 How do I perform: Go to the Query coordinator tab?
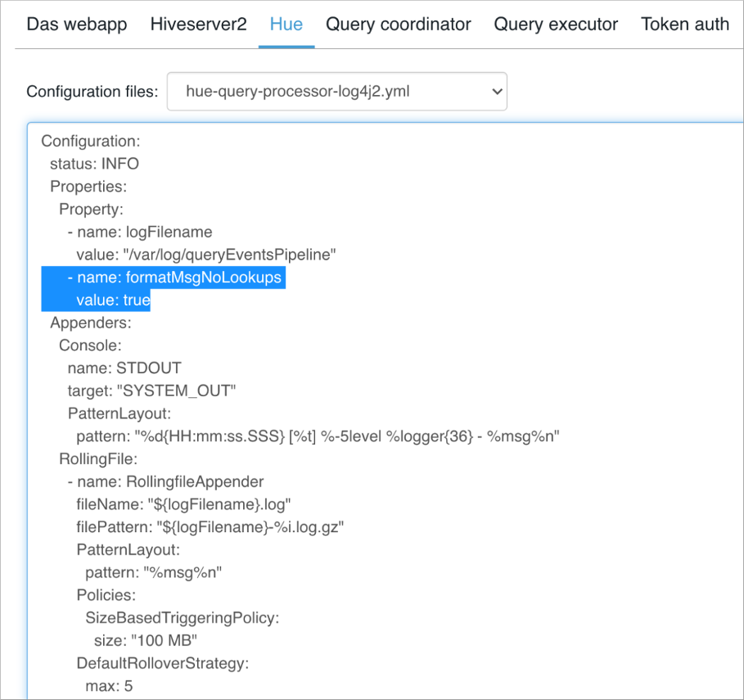coord(398,25)
